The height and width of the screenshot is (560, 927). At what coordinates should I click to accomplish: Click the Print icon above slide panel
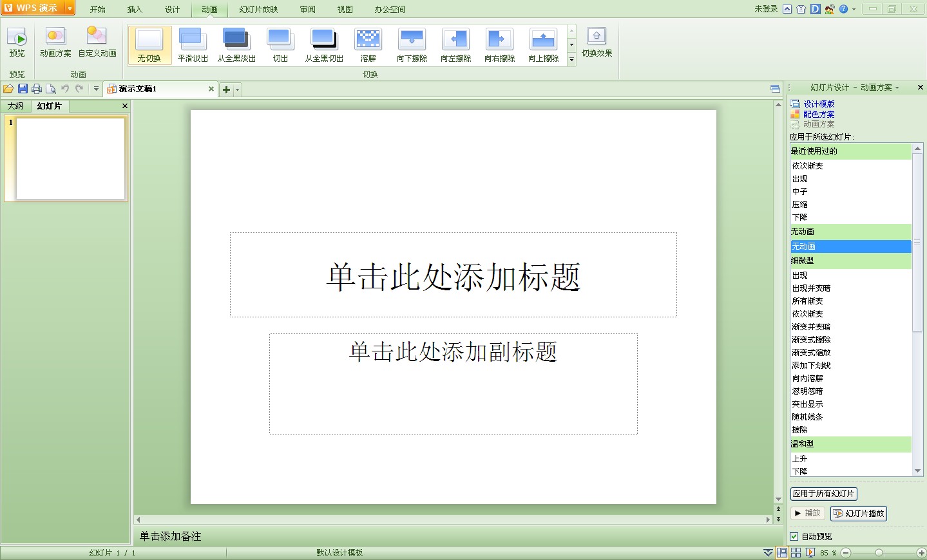37,89
